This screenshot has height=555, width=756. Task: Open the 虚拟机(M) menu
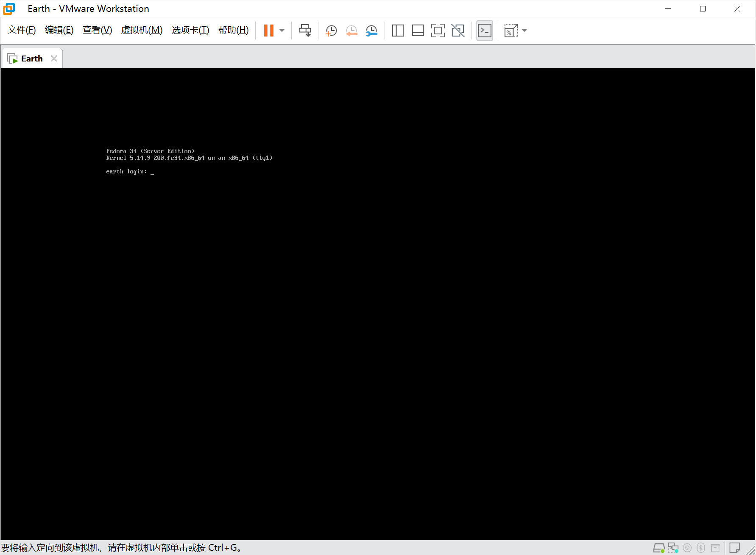(x=142, y=30)
